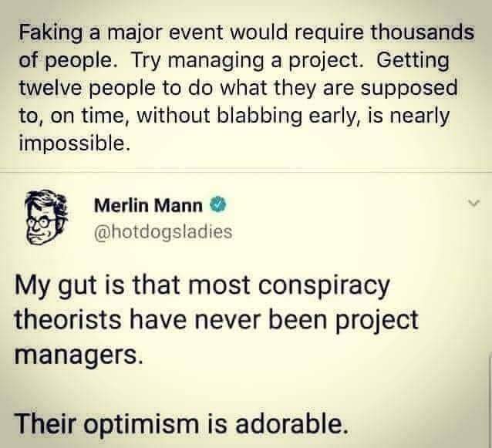This screenshot has height=448, width=492.
Task: Open the Merlin Mann profile name
Action: click(x=148, y=205)
